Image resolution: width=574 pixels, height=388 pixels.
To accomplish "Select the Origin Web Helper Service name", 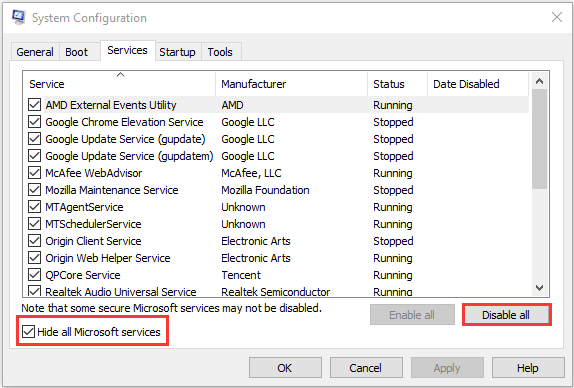I will click(108, 258).
